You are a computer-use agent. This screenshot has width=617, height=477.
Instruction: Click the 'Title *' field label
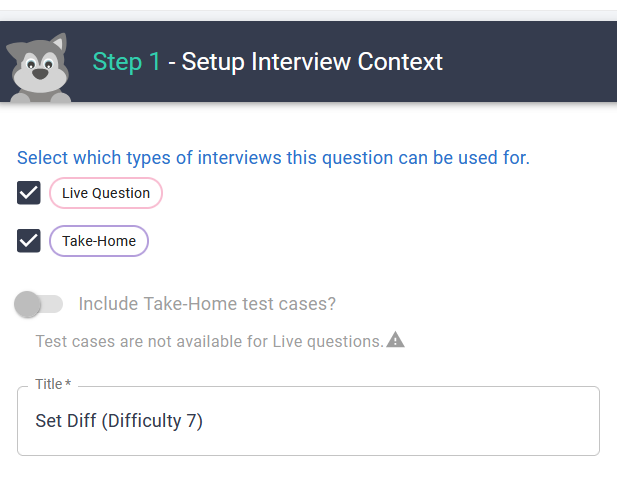click(x=53, y=384)
